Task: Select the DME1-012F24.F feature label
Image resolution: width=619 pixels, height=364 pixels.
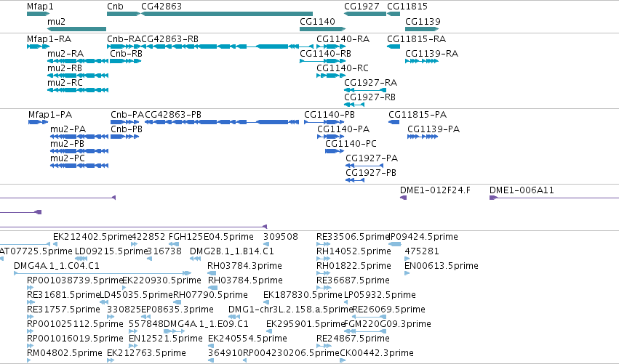Action: (436, 190)
